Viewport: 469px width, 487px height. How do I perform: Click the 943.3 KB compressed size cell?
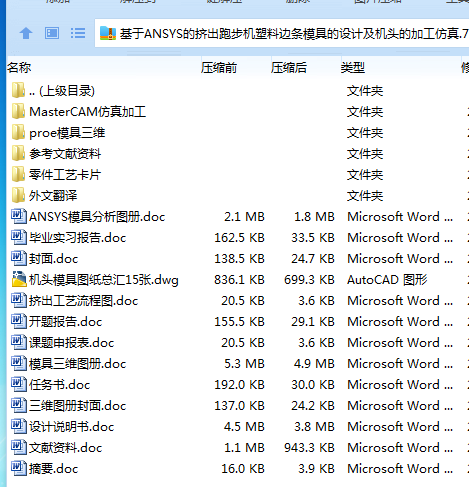(x=309, y=448)
